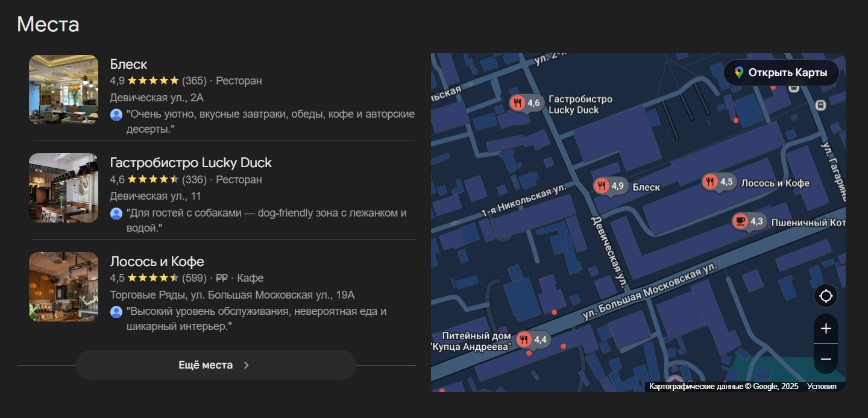Center the map on my location
This screenshot has width=868, height=418.
click(x=826, y=296)
